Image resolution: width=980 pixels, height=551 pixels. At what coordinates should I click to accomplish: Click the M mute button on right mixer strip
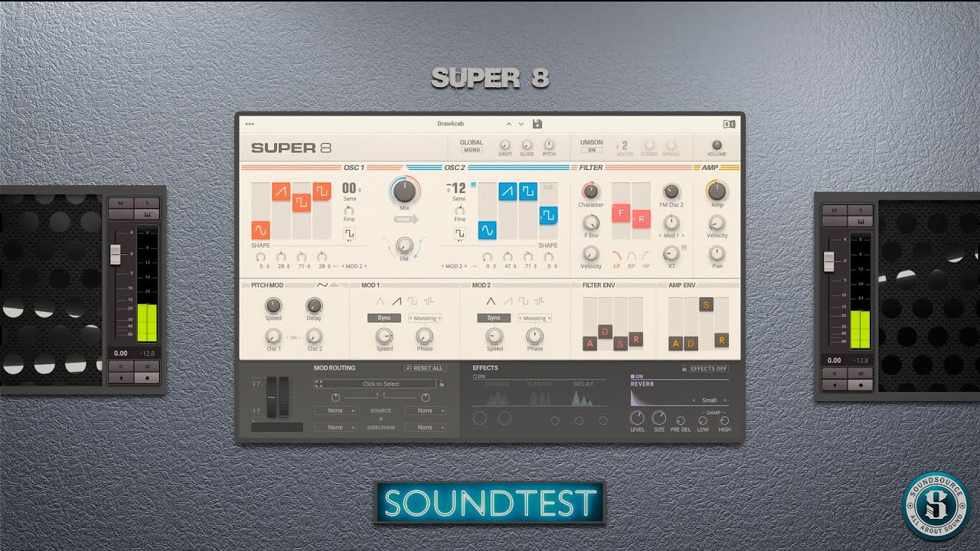coord(835,210)
